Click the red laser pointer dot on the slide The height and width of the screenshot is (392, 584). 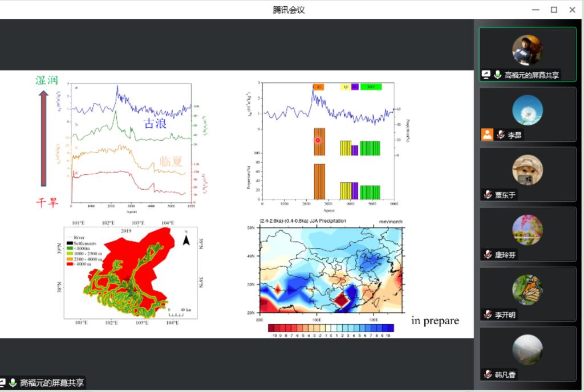318,140
